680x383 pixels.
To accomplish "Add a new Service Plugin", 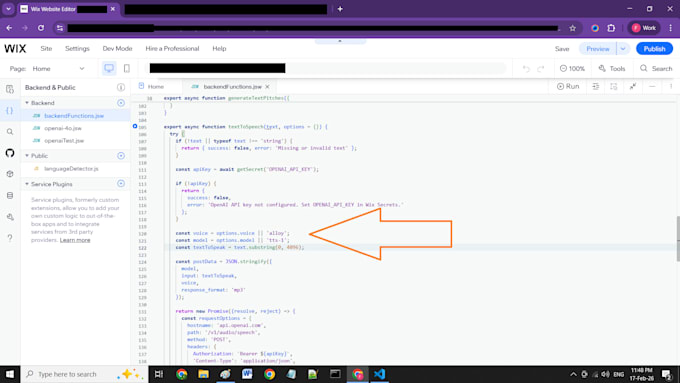I will (121, 184).
